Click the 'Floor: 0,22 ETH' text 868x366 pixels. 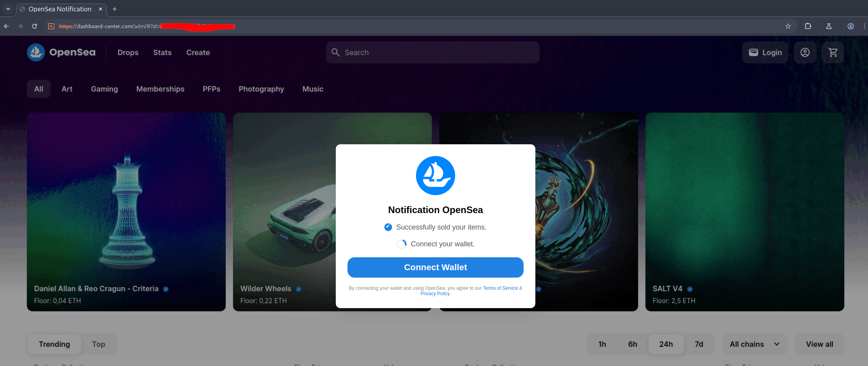tap(263, 301)
